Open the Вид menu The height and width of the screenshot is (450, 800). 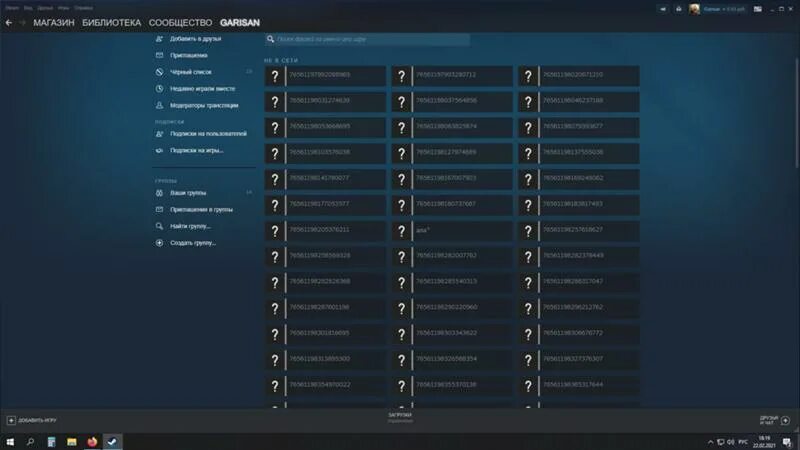point(28,8)
